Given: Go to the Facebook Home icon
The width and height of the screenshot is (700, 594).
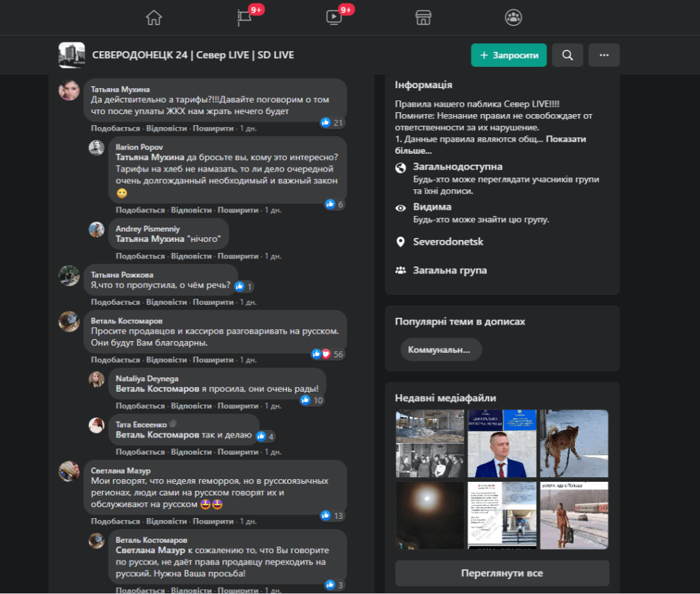Looking at the screenshot, I should click(x=154, y=18).
